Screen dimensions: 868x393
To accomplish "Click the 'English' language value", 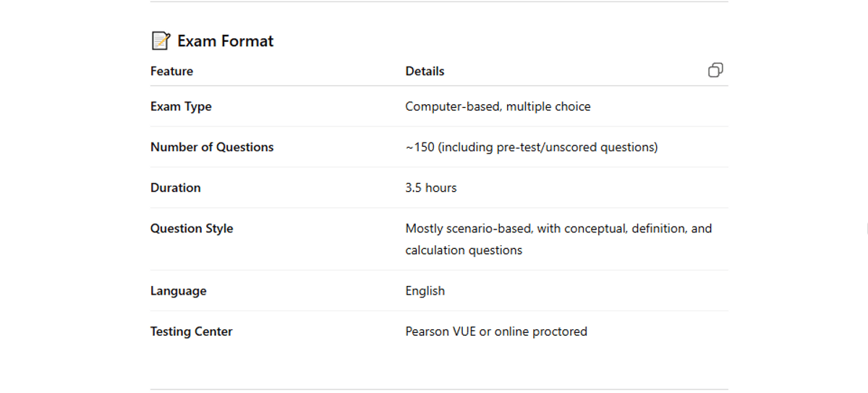I will coord(425,291).
